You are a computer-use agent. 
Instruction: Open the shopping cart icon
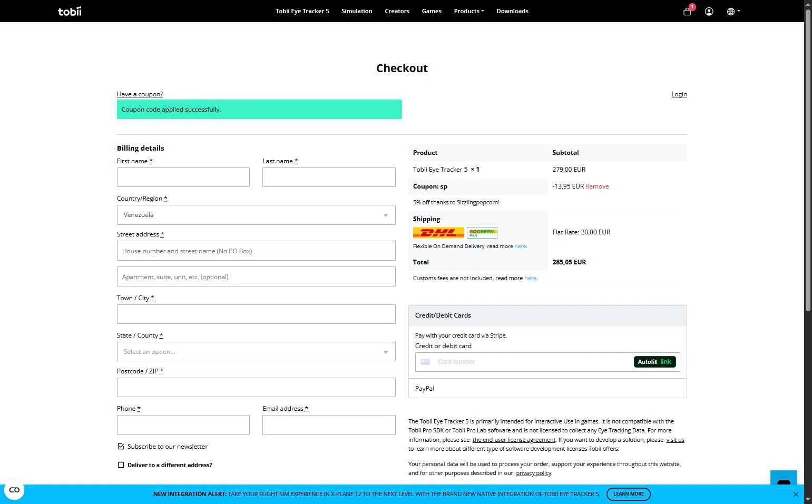687,11
